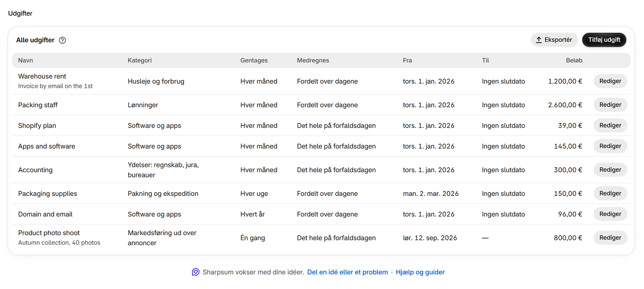Click the help icon beside Alle udgifter
This screenshot has width=644, height=289.
click(62, 40)
